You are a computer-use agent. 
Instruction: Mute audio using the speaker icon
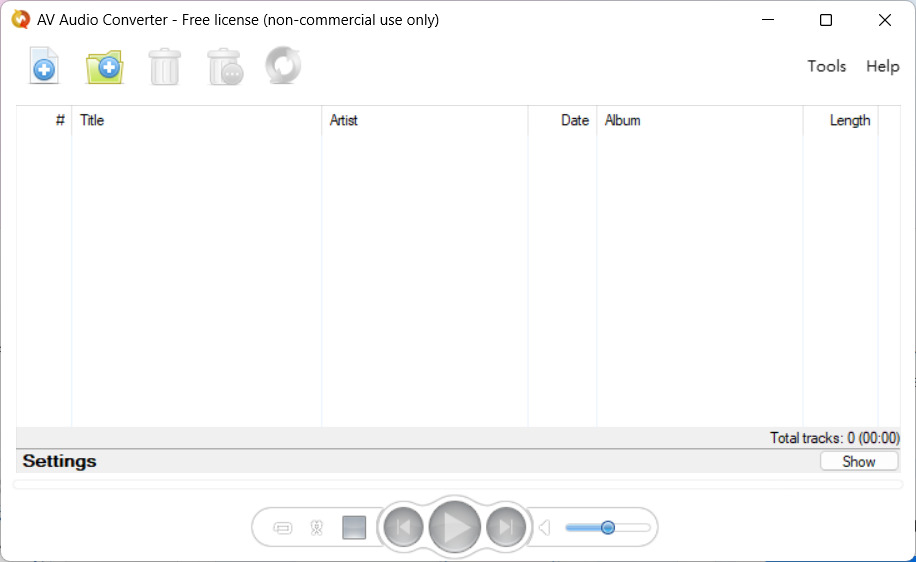coord(544,528)
